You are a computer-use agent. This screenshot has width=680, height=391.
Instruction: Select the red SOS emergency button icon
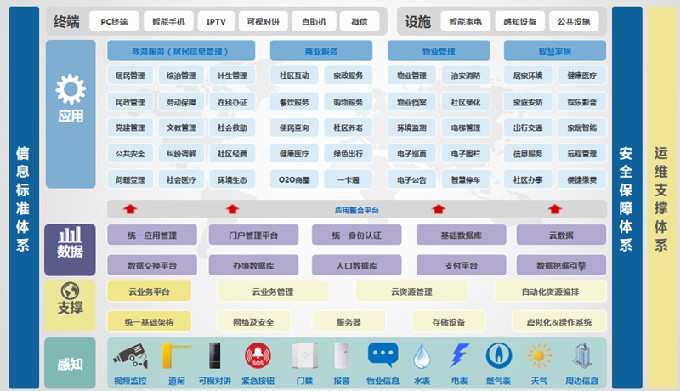point(258,356)
